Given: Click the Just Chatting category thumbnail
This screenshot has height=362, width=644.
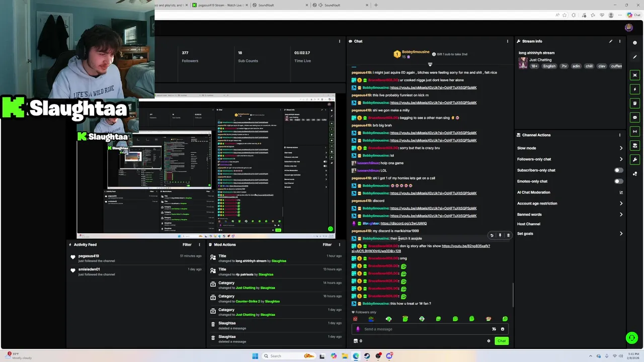Looking at the screenshot, I should click(x=523, y=63).
